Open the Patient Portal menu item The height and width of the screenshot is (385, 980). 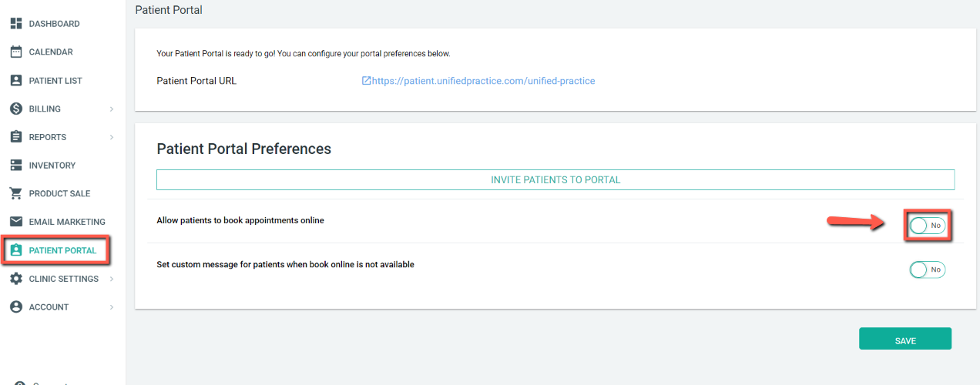pyautogui.click(x=62, y=250)
